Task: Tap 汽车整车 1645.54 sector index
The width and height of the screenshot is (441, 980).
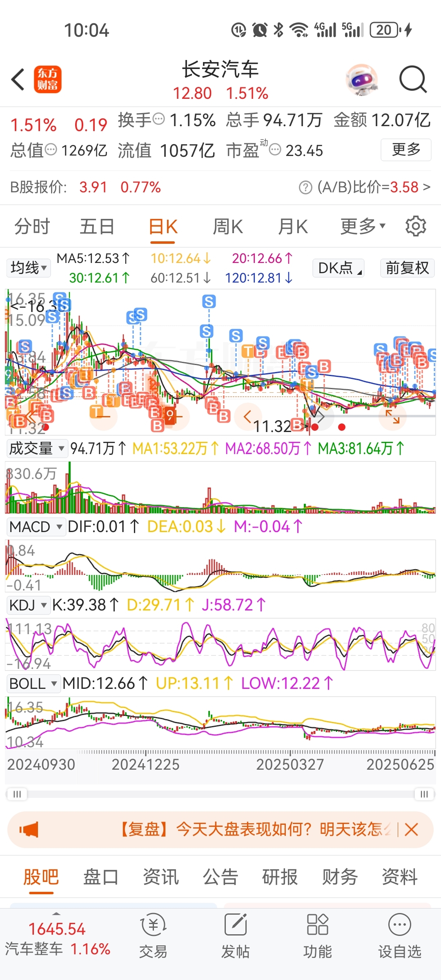Action: (x=57, y=939)
